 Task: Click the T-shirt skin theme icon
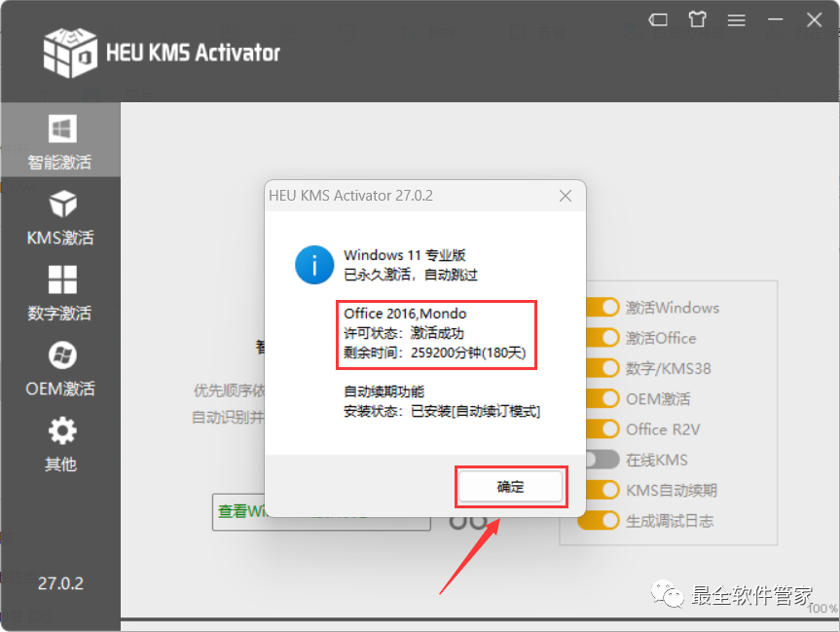click(697, 19)
